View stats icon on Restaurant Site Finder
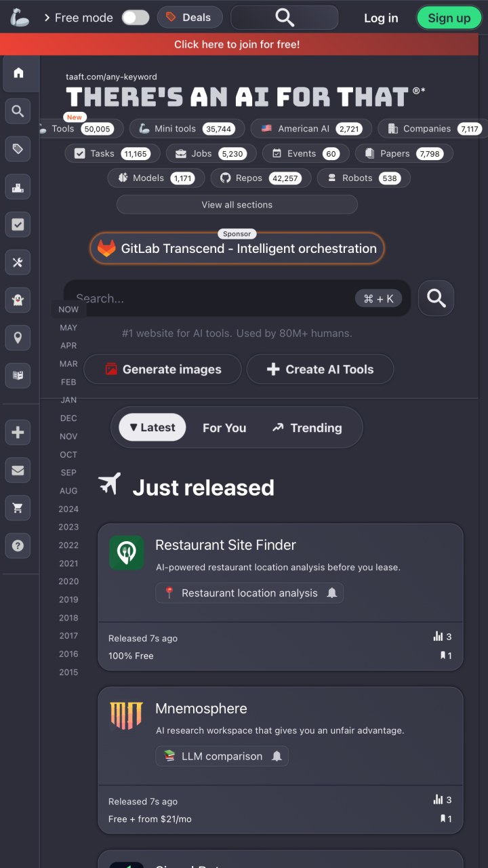488x868 pixels. pos(442,637)
